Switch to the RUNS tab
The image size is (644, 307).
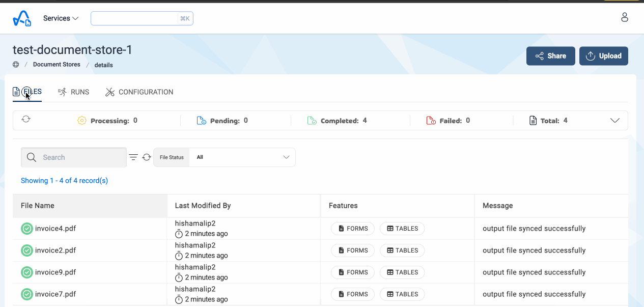[73, 92]
